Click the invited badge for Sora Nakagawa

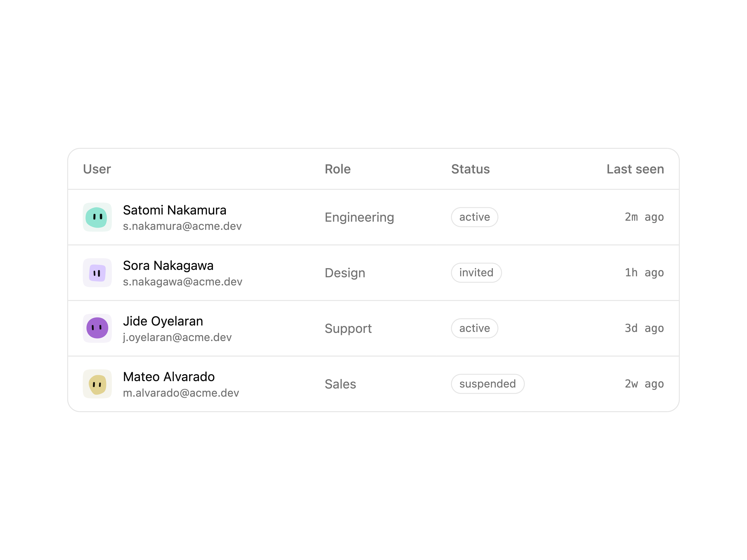[476, 273]
